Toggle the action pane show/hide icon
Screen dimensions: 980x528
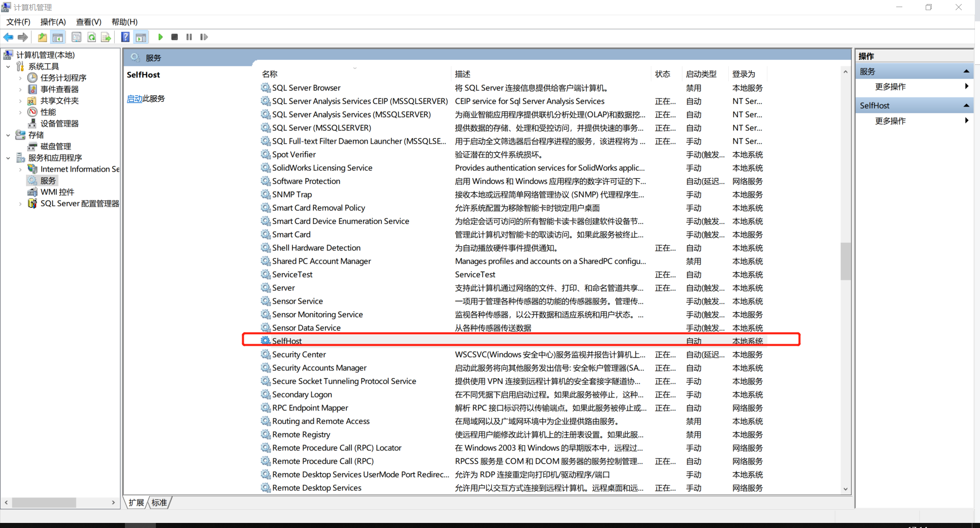pyautogui.click(x=141, y=37)
